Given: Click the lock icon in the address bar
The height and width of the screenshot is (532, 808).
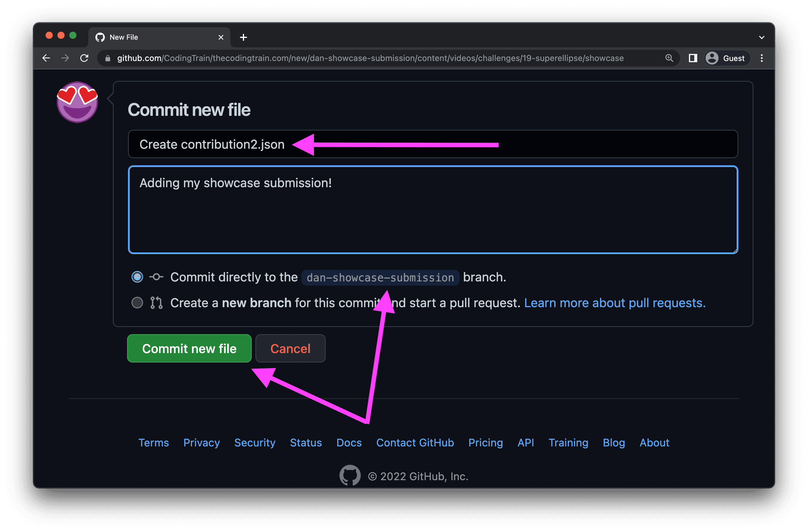Looking at the screenshot, I should [x=108, y=58].
